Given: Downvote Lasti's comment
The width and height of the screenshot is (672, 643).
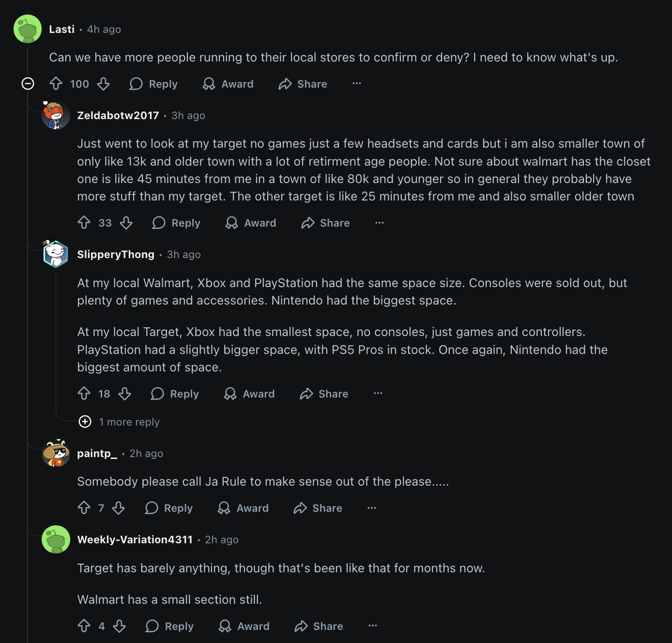Looking at the screenshot, I should pos(103,84).
